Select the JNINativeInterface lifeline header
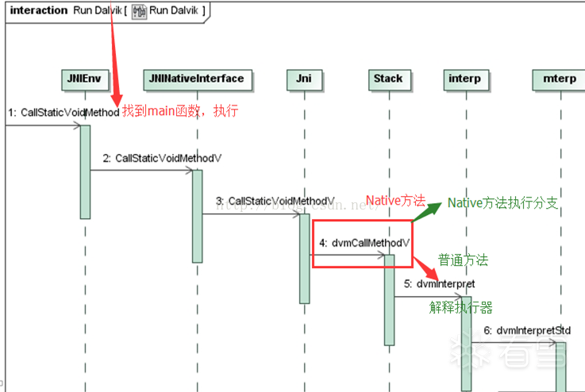585x392 pixels. click(x=198, y=79)
